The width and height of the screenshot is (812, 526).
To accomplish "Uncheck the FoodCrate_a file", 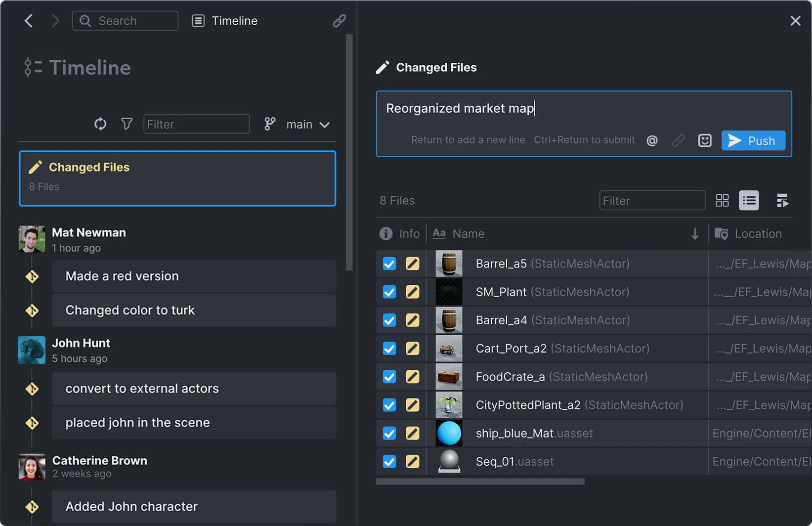I will click(x=389, y=376).
